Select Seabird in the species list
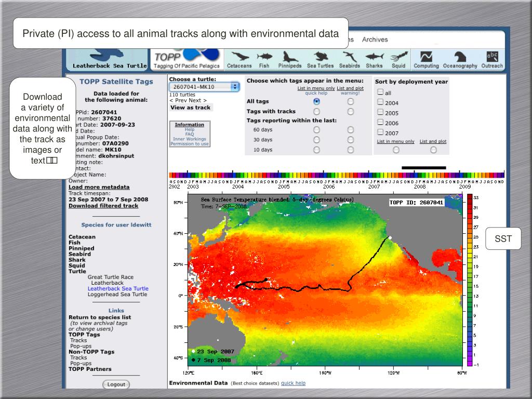Image resolution: width=532 pixels, height=399 pixels. [79, 254]
